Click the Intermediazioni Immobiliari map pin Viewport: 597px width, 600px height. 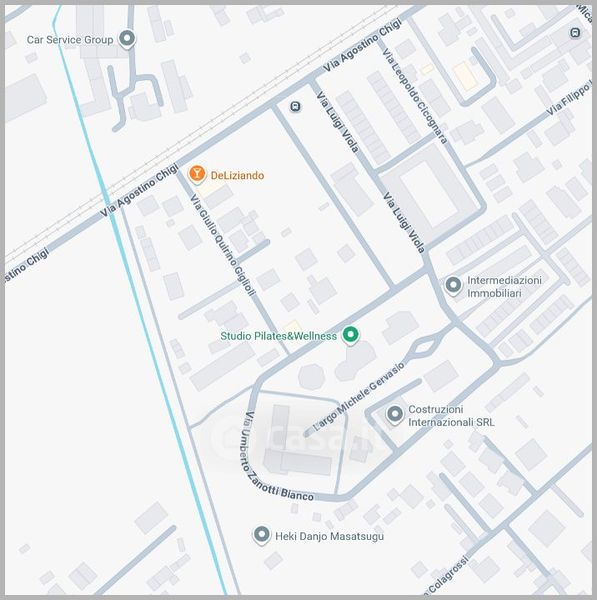(x=453, y=285)
